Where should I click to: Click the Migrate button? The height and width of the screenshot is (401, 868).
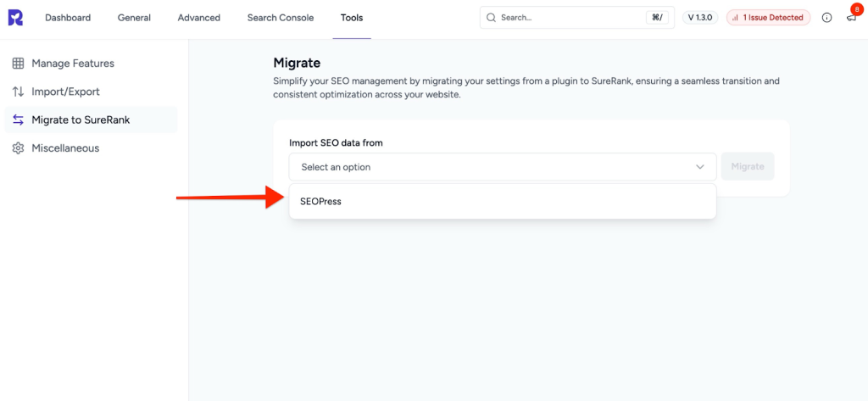[x=748, y=167]
